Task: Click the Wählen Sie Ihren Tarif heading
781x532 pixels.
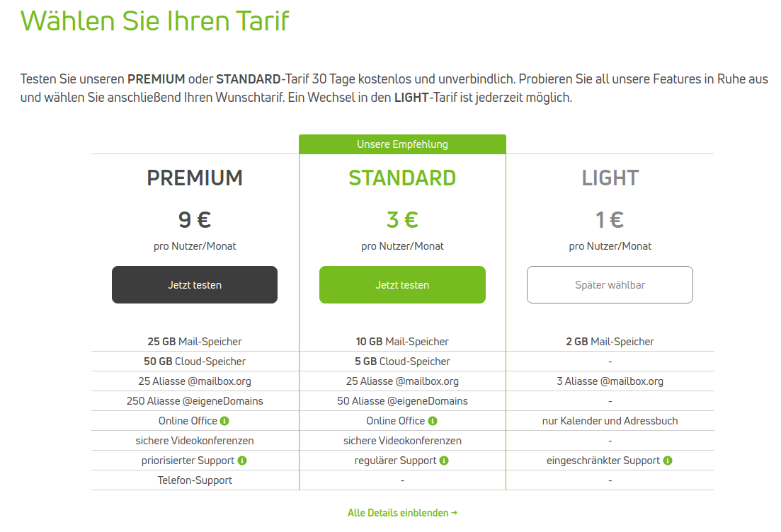Action: (x=154, y=21)
